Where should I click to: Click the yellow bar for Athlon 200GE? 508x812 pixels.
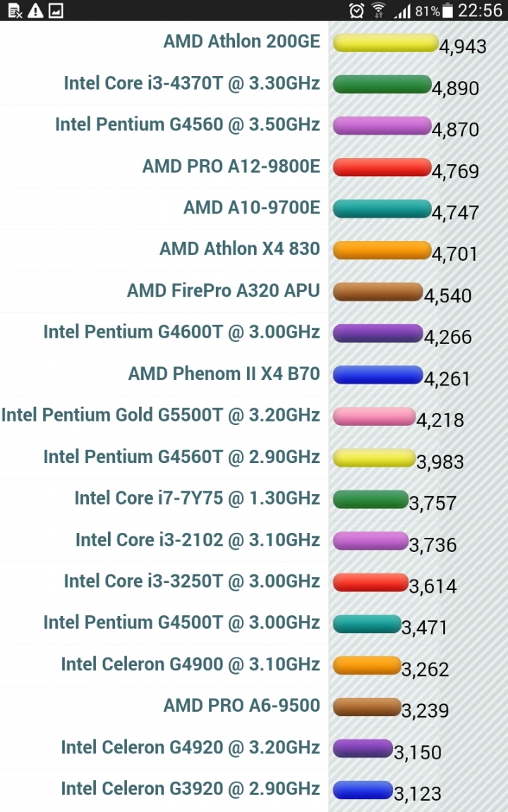point(385,43)
